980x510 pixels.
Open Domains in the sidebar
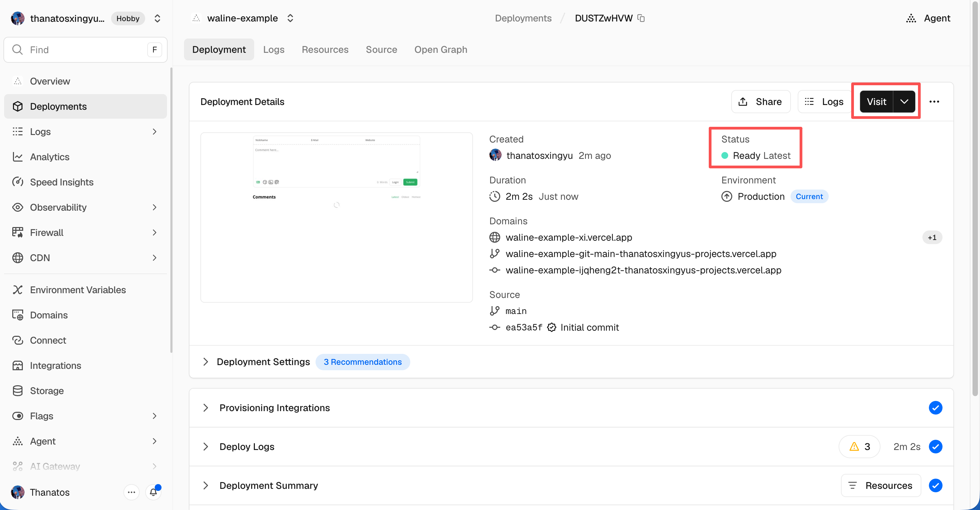pyautogui.click(x=85, y=315)
